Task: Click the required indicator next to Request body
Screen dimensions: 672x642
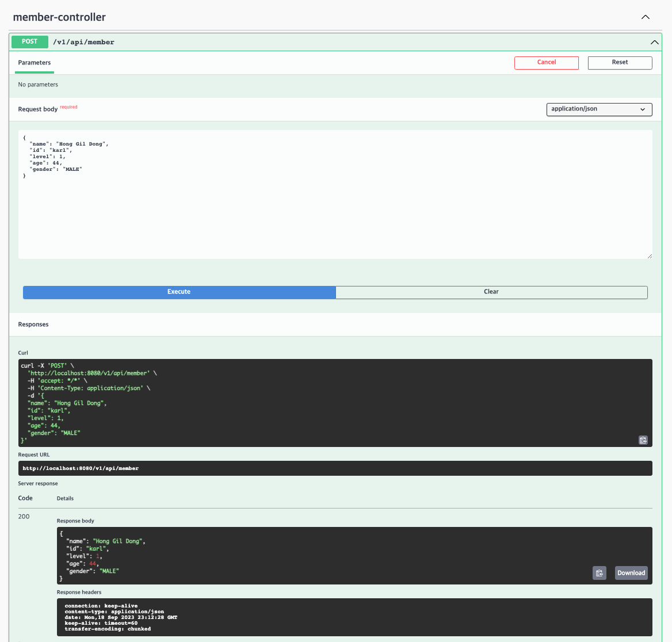Action: pos(68,106)
